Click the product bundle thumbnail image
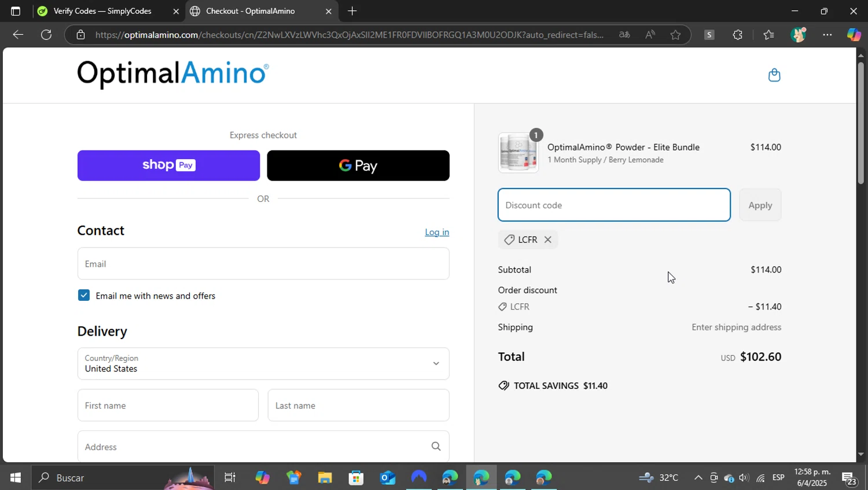 coord(518,153)
